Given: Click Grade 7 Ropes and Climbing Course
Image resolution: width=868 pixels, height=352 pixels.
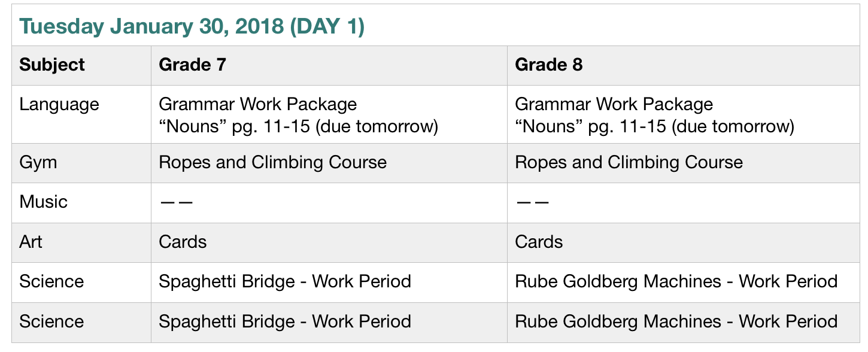Looking at the screenshot, I should click(272, 162).
